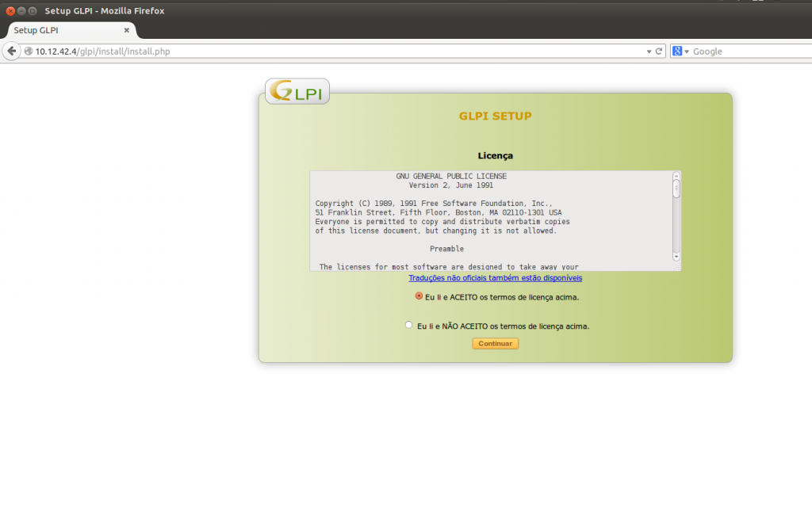Open the URL history dropdown arrow

[649, 51]
